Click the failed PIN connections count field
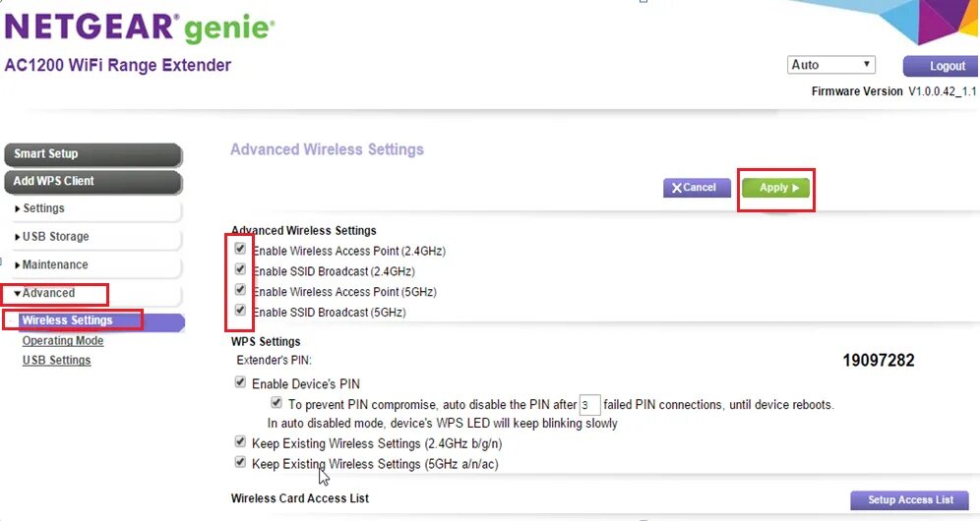980x521 pixels. (x=589, y=405)
